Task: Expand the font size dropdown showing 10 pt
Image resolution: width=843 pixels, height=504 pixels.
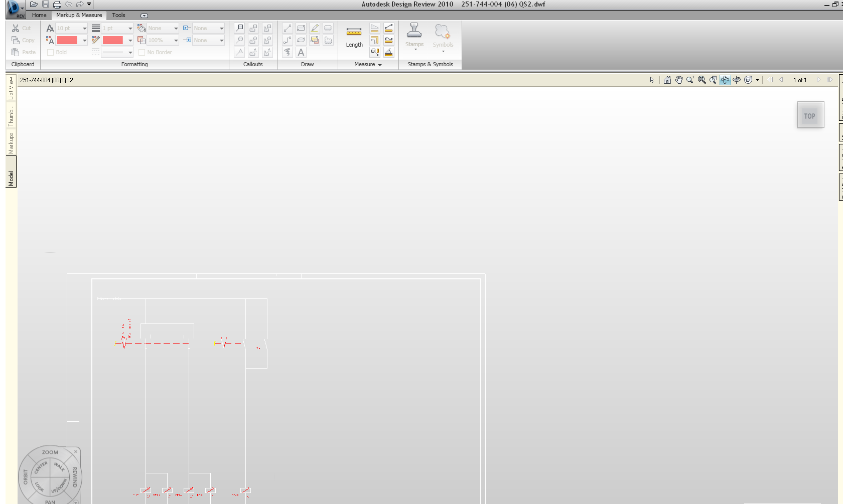Action: point(84,28)
